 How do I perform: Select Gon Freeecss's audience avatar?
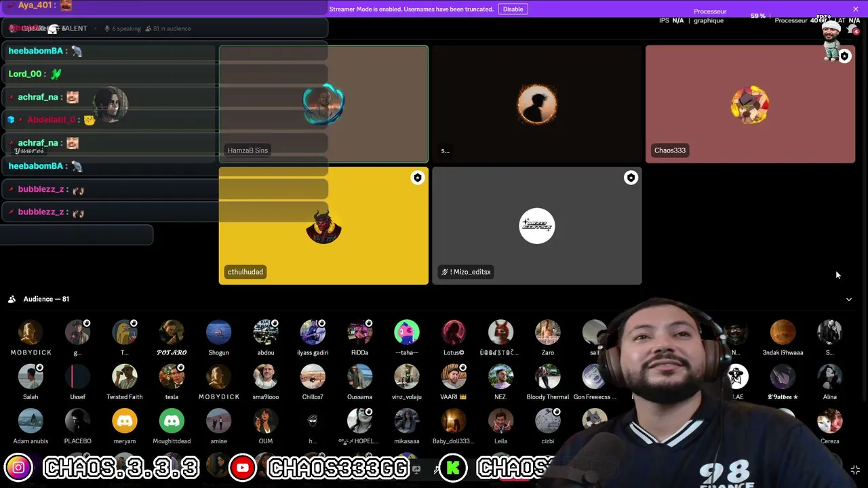595,376
